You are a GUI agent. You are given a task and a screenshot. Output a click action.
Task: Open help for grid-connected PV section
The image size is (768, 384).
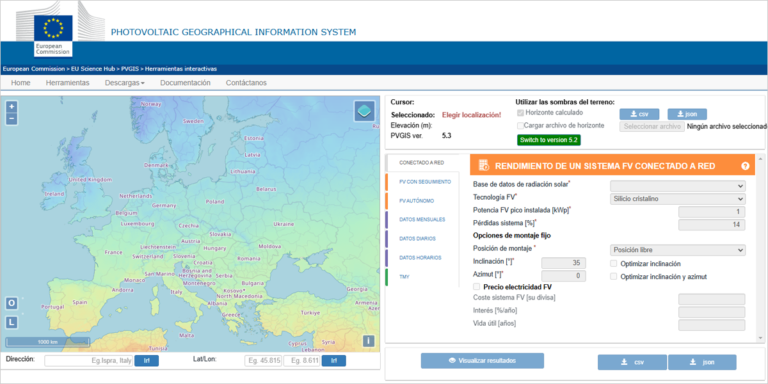745,166
